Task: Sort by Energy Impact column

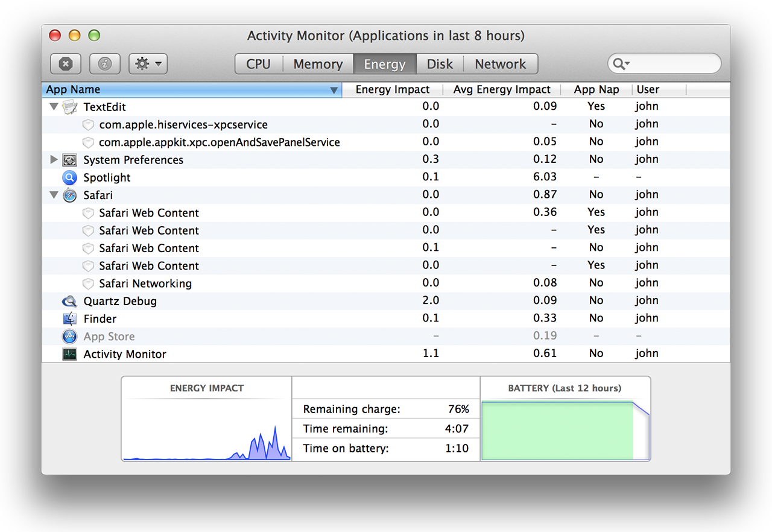Action: coord(393,89)
